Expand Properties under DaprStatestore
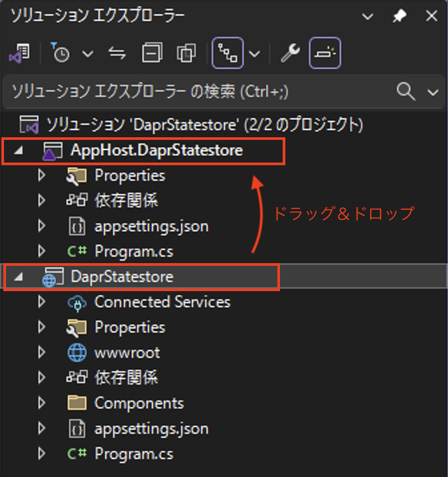Image resolution: width=448 pixels, height=477 pixels. tap(42, 327)
